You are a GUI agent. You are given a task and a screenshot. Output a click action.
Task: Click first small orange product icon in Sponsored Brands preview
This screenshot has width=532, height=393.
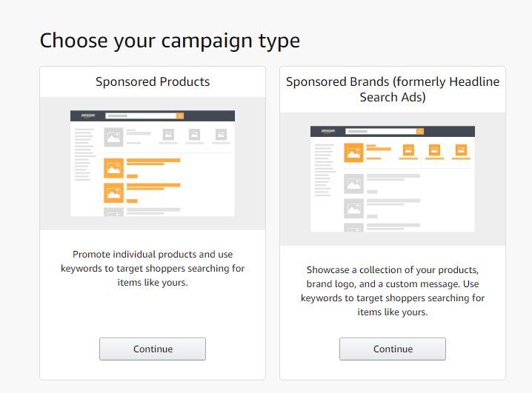[x=408, y=150]
